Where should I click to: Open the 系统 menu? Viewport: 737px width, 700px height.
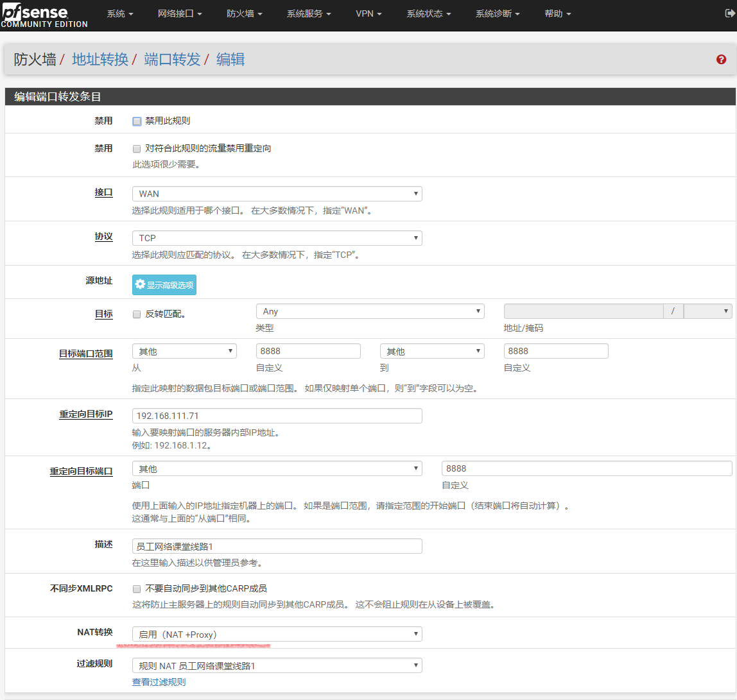pyautogui.click(x=120, y=13)
